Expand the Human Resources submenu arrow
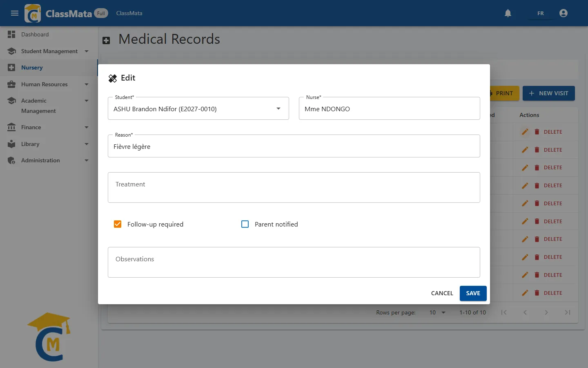This screenshot has width=588, height=368. click(x=87, y=84)
